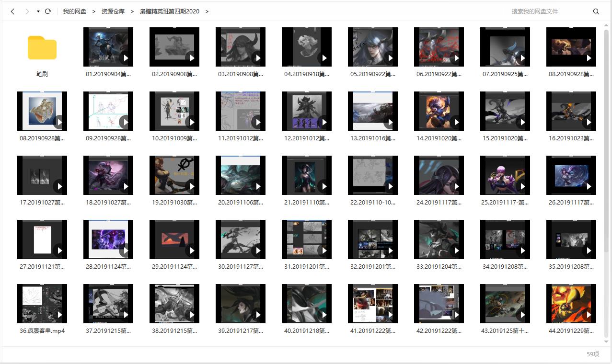Click the label 29.20191124第...
612x364 pixels.
(174, 267)
